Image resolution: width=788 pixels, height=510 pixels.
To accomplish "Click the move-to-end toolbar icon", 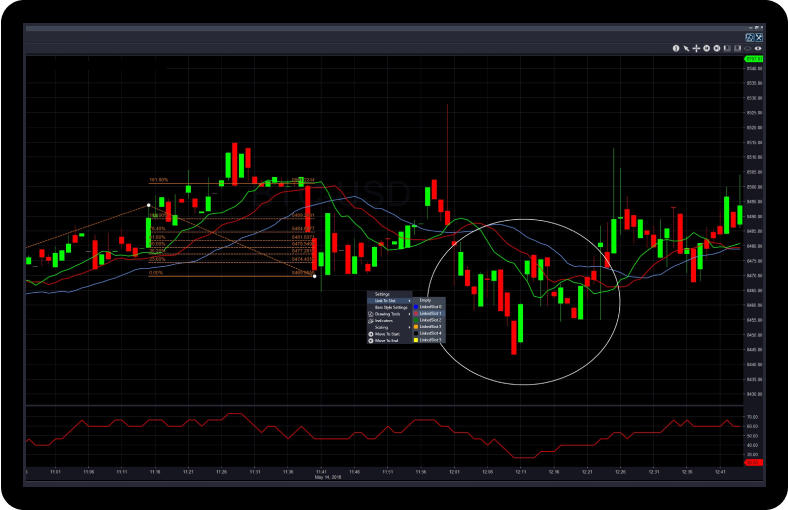I will [x=717, y=48].
